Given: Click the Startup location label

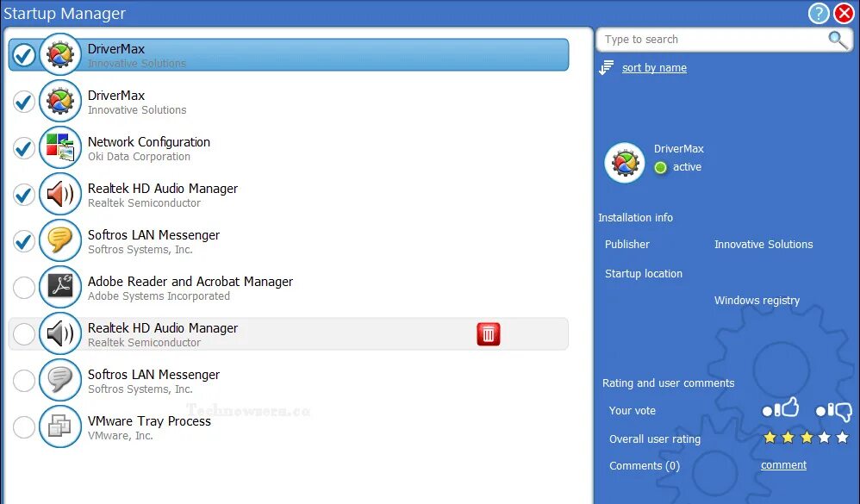Looking at the screenshot, I should (644, 274).
